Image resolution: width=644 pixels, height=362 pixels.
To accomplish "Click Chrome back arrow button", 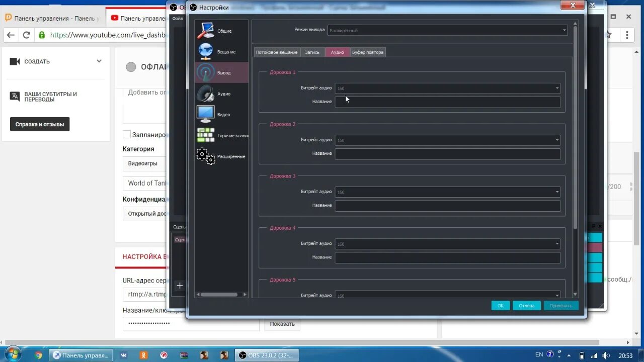I will pos(11,35).
